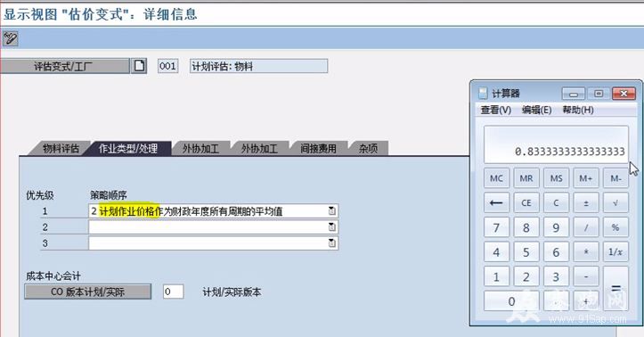644x337 pixels.
Task: Open calculator 编辑(E) menu
Action: pyautogui.click(x=536, y=111)
